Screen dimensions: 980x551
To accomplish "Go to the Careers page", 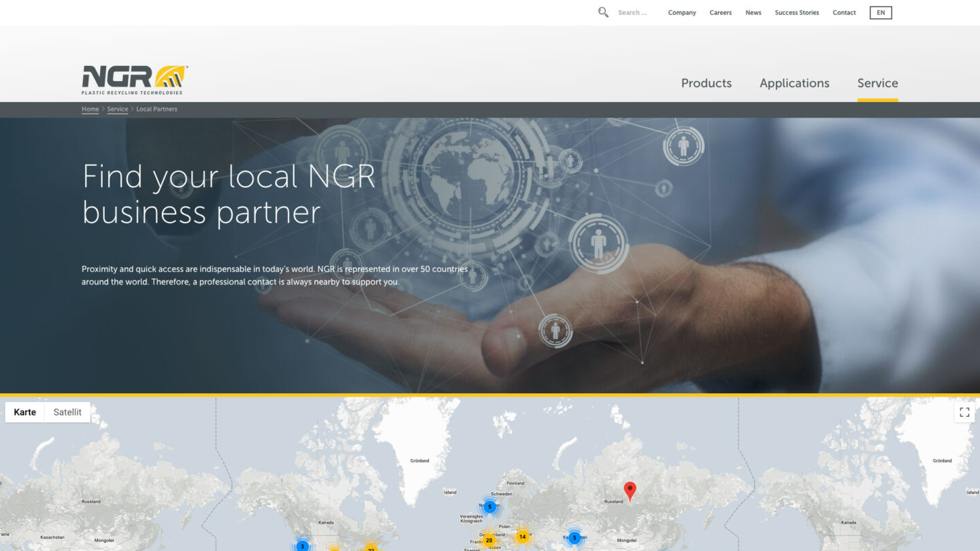I will [x=721, y=12].
